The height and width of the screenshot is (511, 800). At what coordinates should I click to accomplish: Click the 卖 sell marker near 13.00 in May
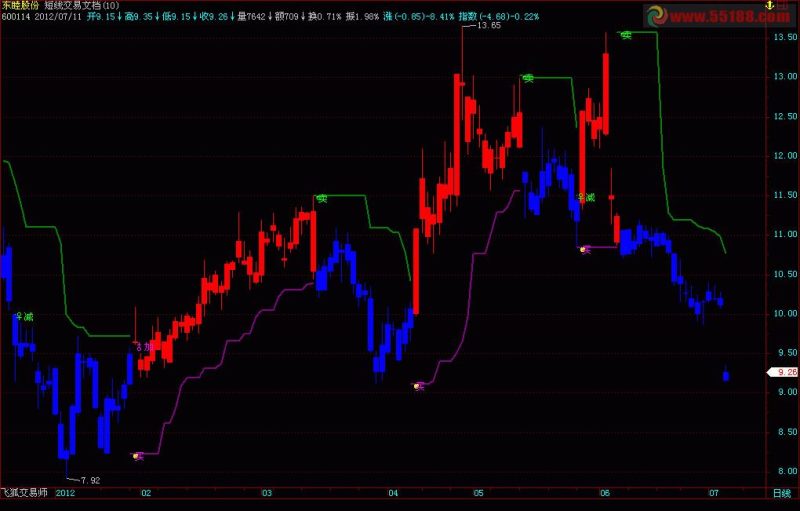click(x=528, y=78)
